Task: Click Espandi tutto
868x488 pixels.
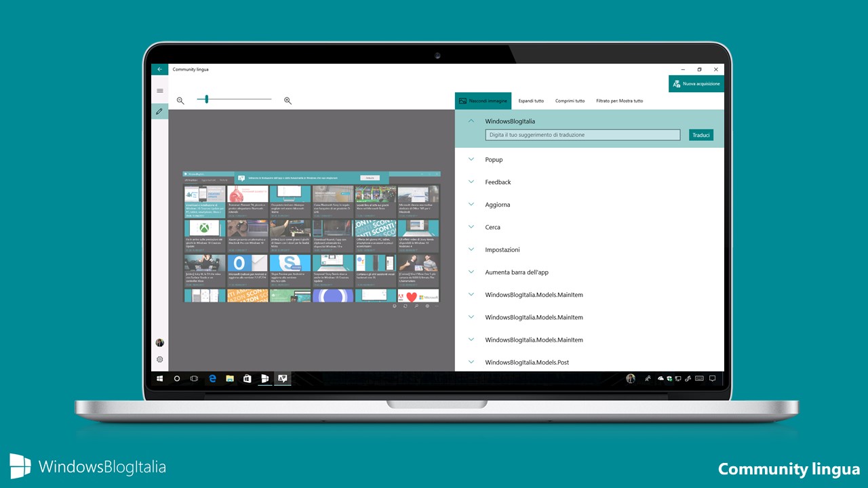Action: coord(531,101)
